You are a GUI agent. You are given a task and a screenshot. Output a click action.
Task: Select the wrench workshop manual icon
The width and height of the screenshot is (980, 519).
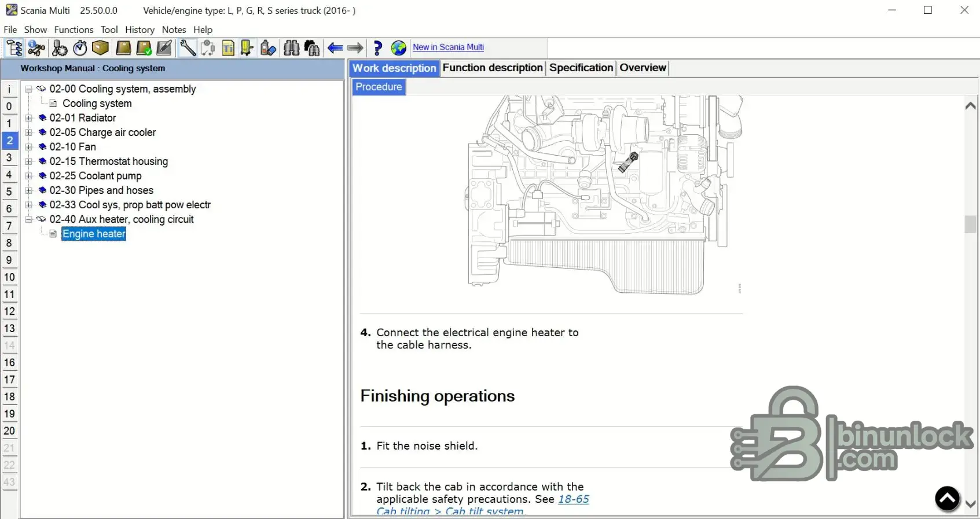coord(188,48)
